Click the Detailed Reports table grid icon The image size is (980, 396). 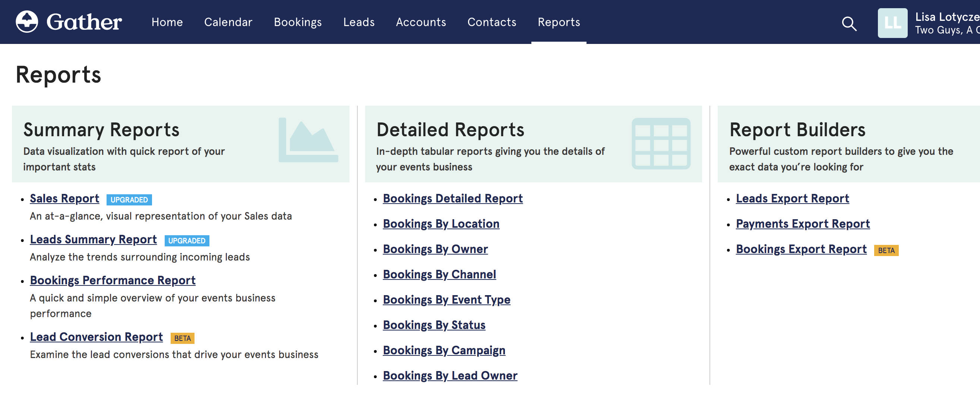(x=661, y=143)
